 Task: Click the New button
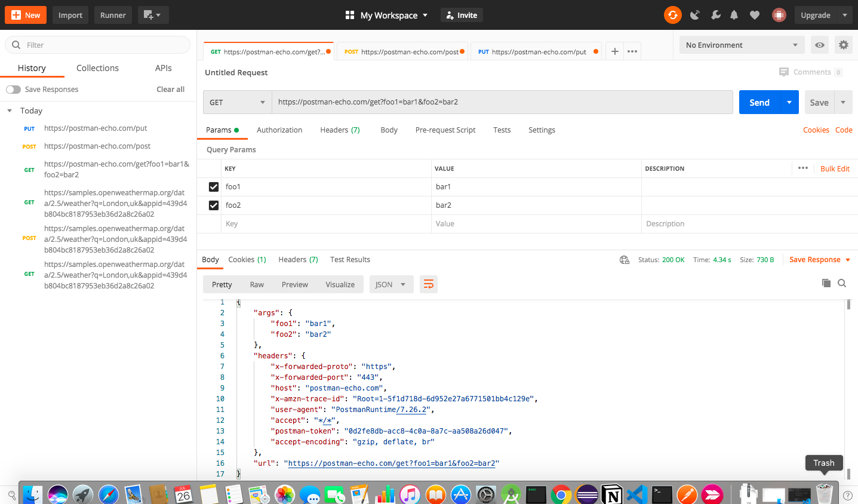(x=26, y=15)
